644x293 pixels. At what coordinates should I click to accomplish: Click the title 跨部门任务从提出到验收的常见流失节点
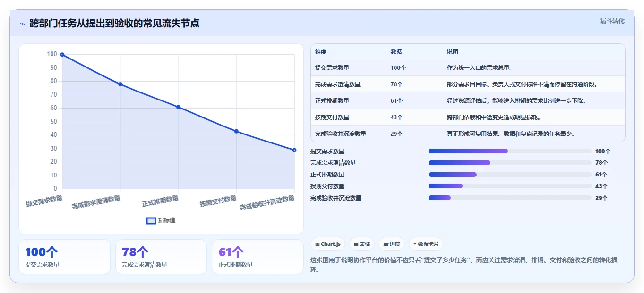(114, 23)
